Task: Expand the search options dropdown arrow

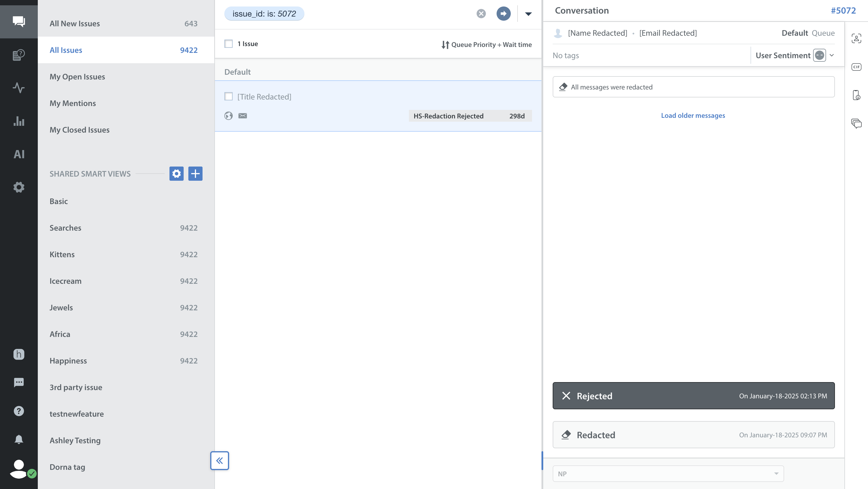Action: 528,14
